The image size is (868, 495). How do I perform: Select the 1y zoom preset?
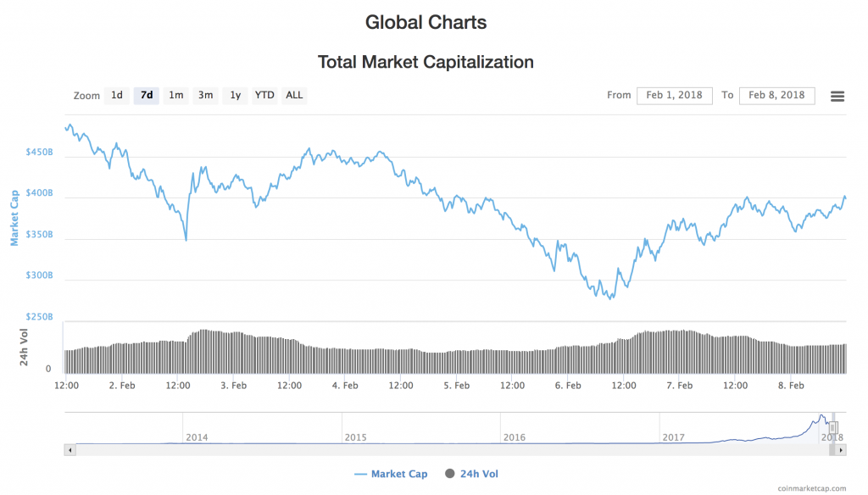(235, 95)
